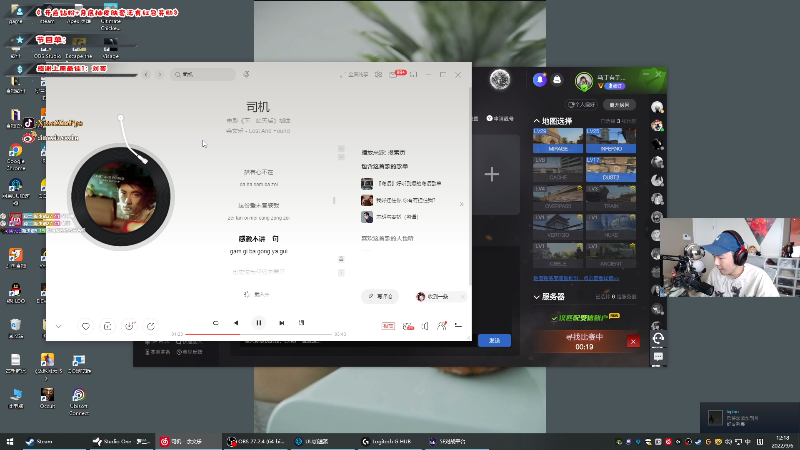800x450 pixels.
Task: Toggle the MIRAGE map tile
Action: (x=558, y=140)
